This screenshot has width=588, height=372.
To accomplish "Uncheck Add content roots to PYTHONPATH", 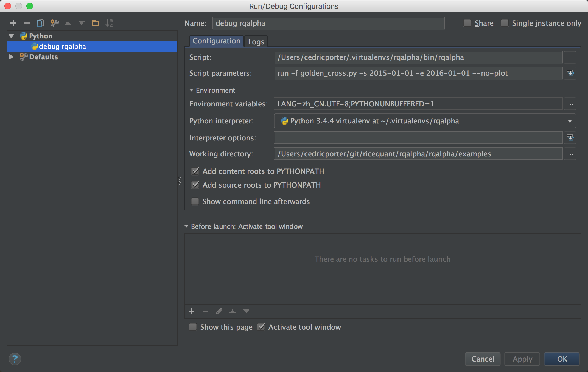I will click(x=195, y=171).
